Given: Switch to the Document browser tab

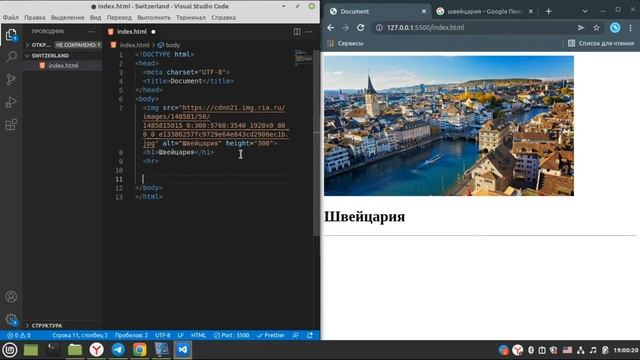Looking at the screenshot, I should pos(378,11).
